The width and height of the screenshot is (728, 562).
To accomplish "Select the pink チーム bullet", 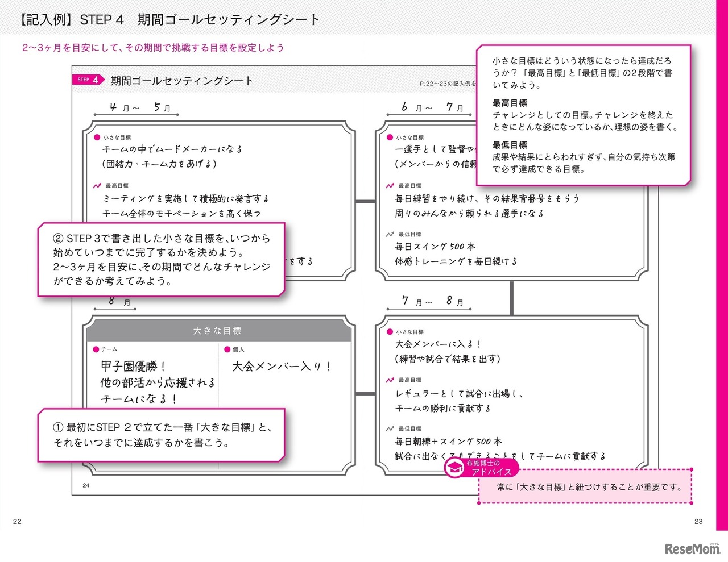I will [x=96, y=349].
